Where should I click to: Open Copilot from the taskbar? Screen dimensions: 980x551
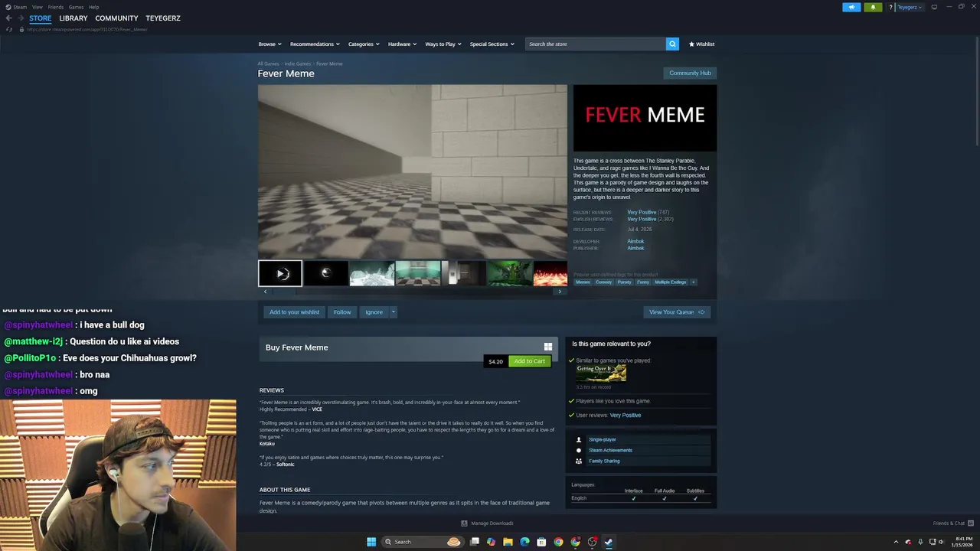491,542
